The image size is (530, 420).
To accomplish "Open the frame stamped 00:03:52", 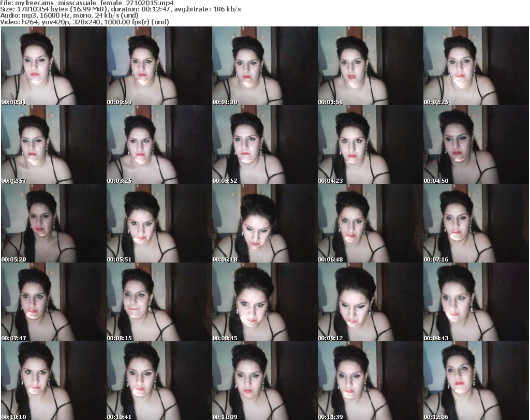I will [264, 144].
